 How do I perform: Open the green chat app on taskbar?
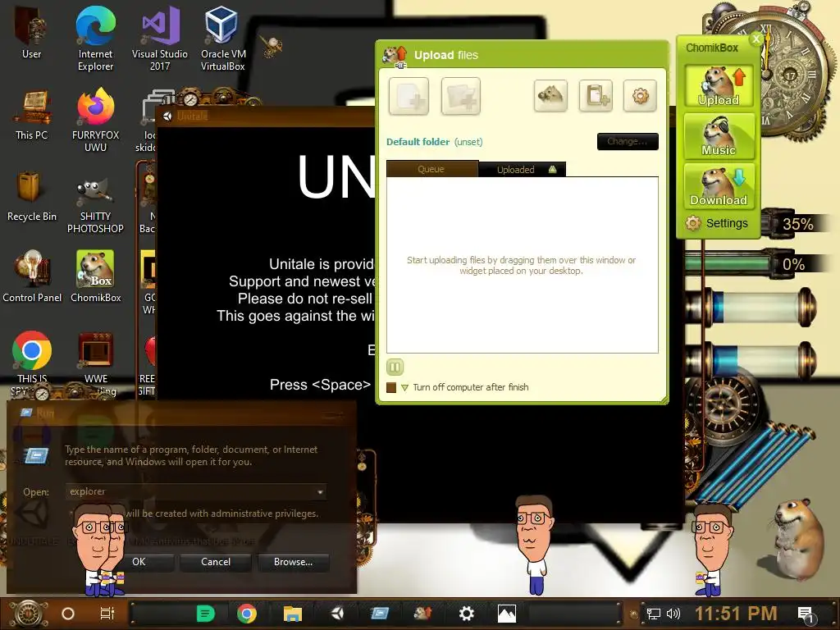pos(205,614)
